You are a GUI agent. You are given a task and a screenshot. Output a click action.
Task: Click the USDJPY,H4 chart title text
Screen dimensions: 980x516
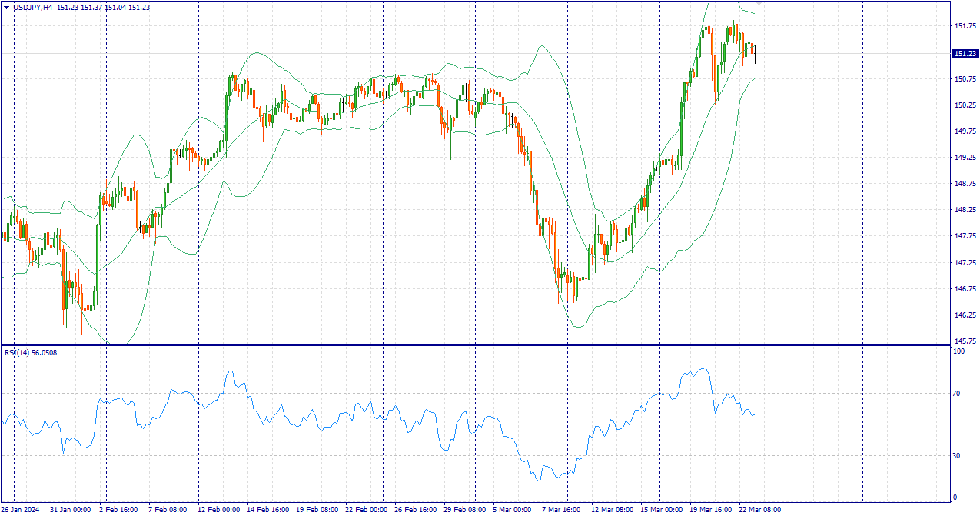(x=33, y=7)
